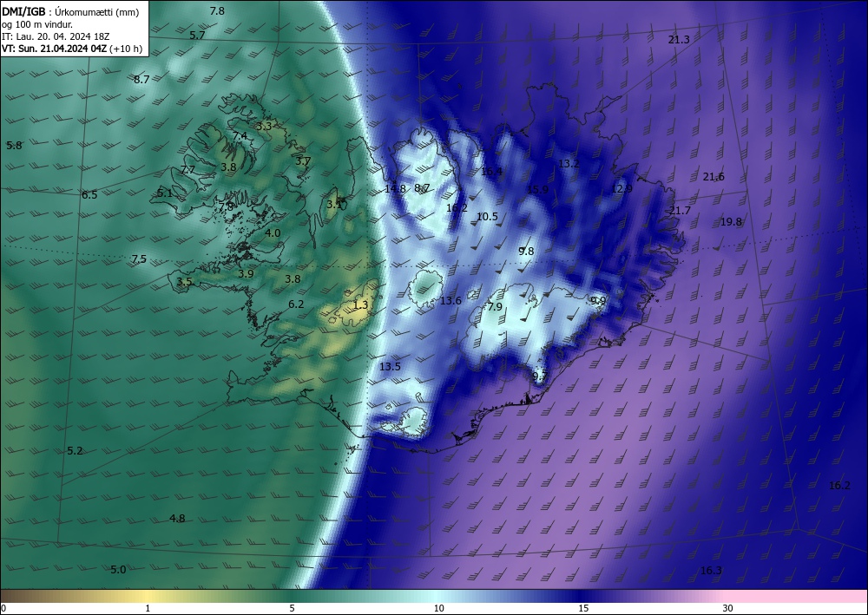Click the 14.8 value label
The image size is (868, 615).
395,188
